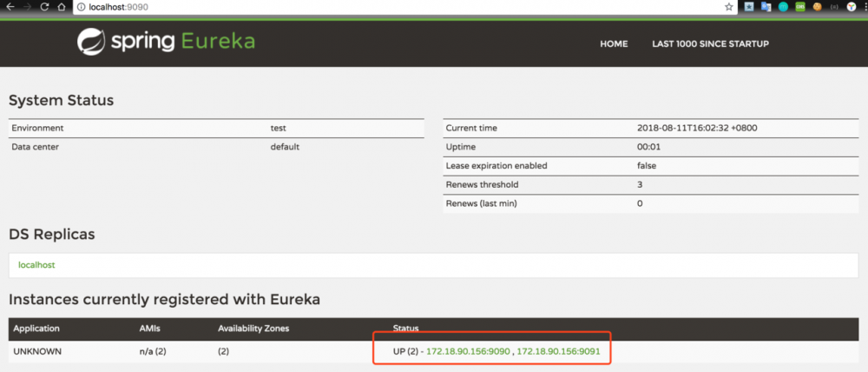Select the 'UP (2)' status text
Screen dimensions: 868x372
(405, 351)
